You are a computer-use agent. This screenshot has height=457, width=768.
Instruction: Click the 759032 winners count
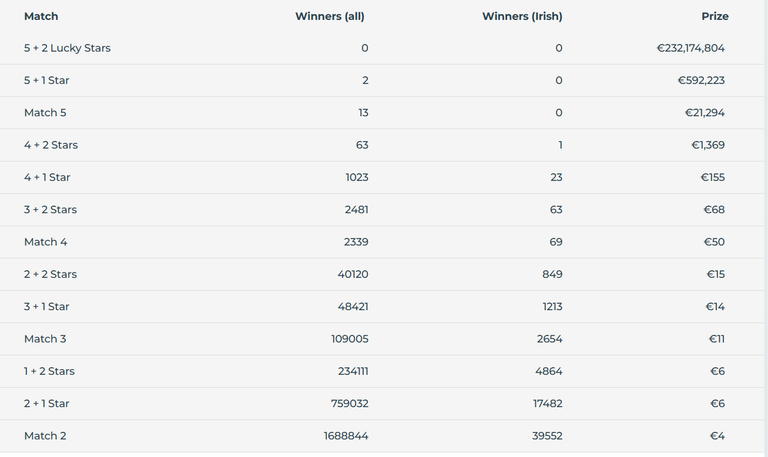(350, 404)
